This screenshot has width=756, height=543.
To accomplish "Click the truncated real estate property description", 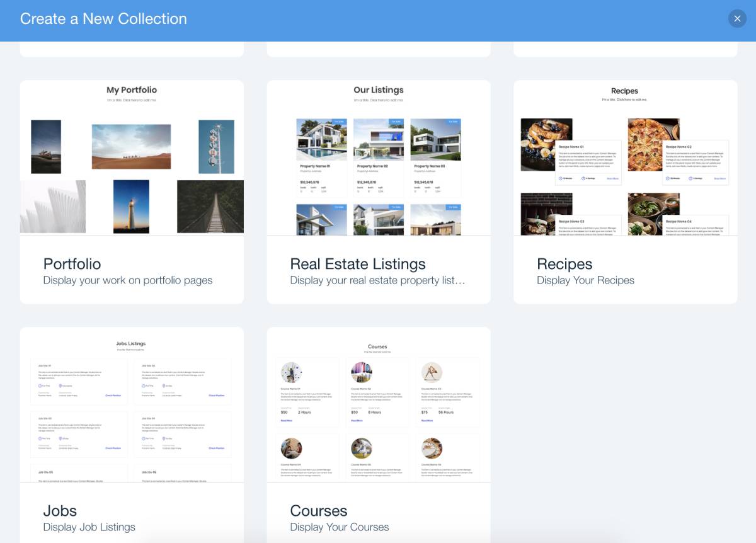I will (x=377, y=280).
